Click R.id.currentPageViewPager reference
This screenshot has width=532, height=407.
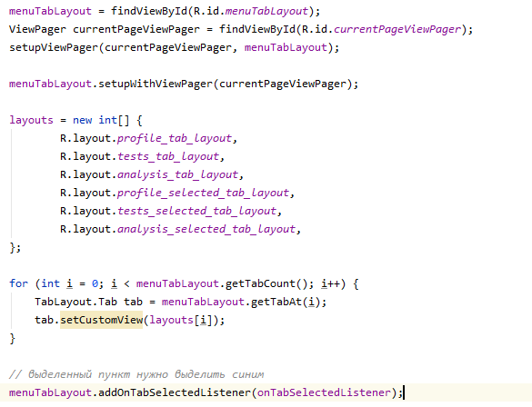pos(381,29)
